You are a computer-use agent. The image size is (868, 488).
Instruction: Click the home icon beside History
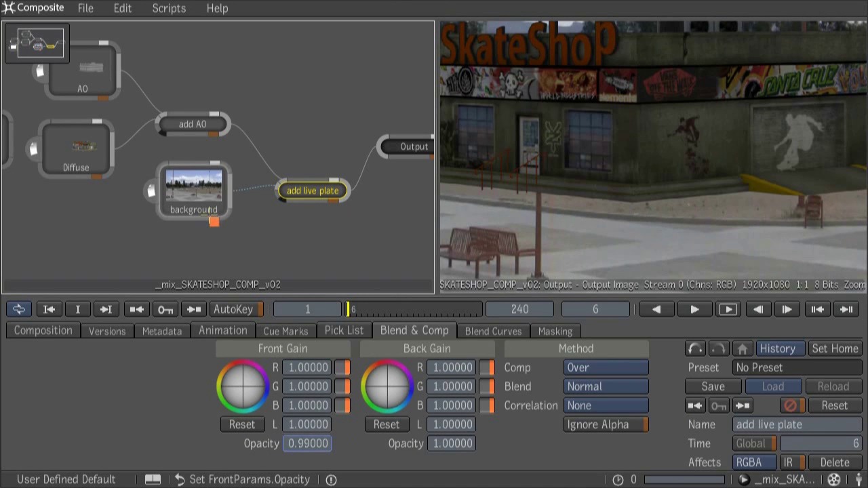pyautogui.click(x=742, y=348)
